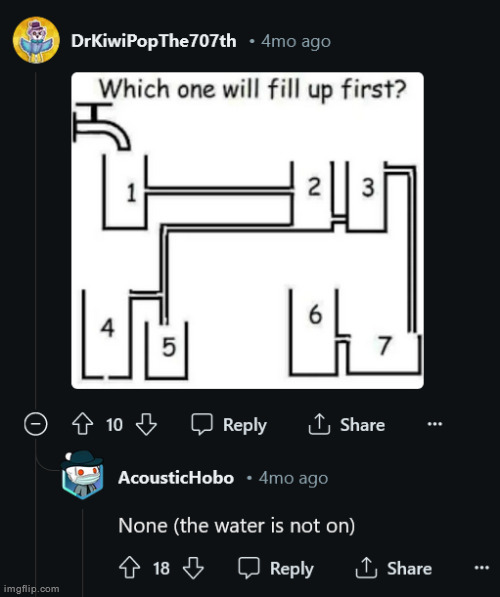Click DrKiwiPopThe707th's avatar image
Screen dimensions: 500x597
(36, 40)
